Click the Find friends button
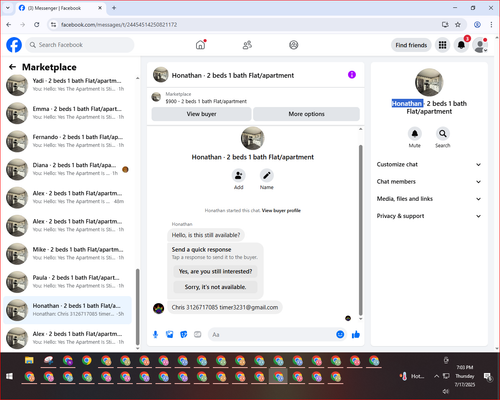Screen dimensions: 500x400 pyautogui.click(x=411, y=45)
